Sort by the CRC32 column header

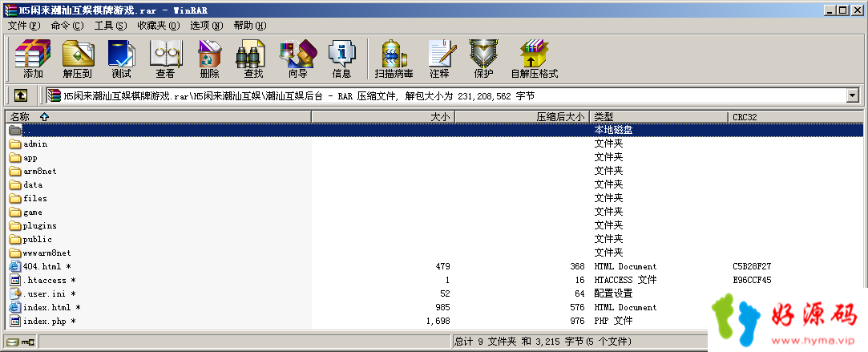click(x=795, y=117)
